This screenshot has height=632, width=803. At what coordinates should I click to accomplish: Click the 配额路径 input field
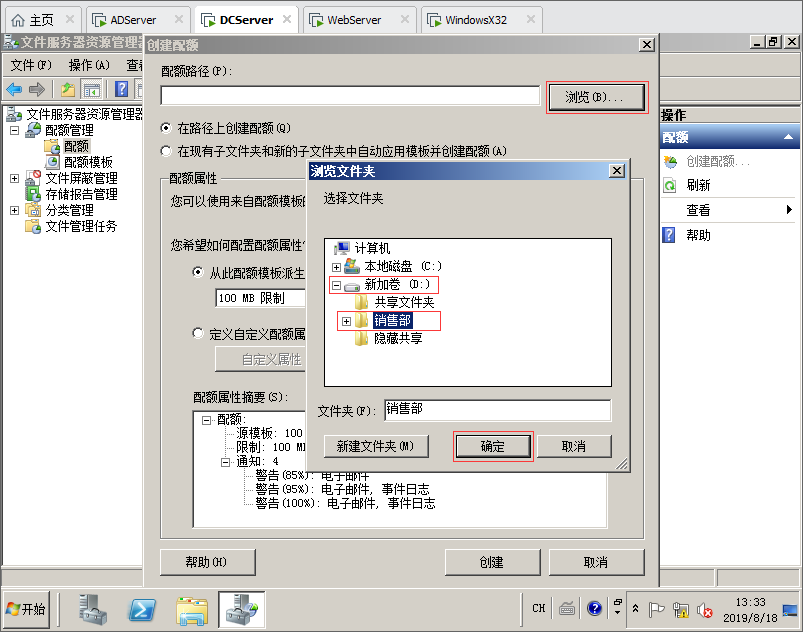point(350,95)
